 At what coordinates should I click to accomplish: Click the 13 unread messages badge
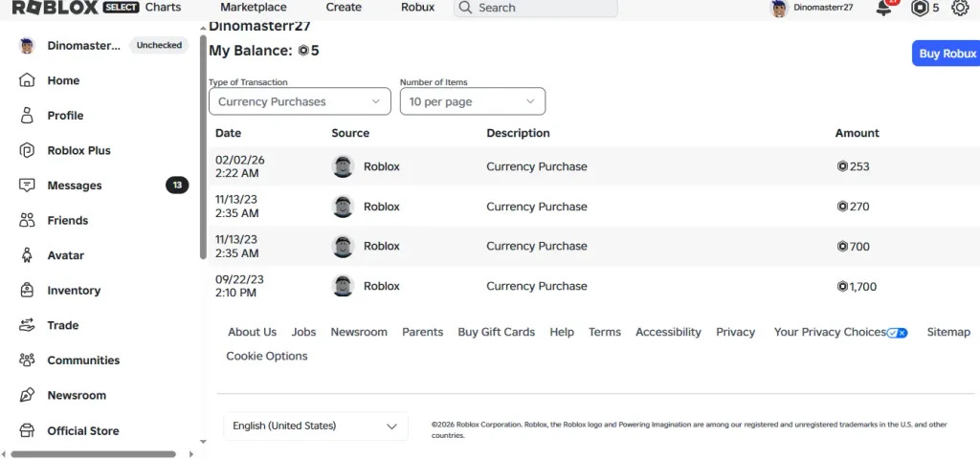177,186
